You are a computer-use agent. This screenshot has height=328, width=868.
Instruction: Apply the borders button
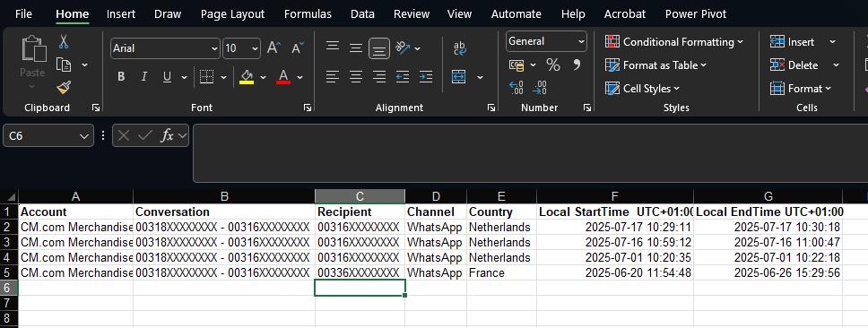tap(206, 77)
